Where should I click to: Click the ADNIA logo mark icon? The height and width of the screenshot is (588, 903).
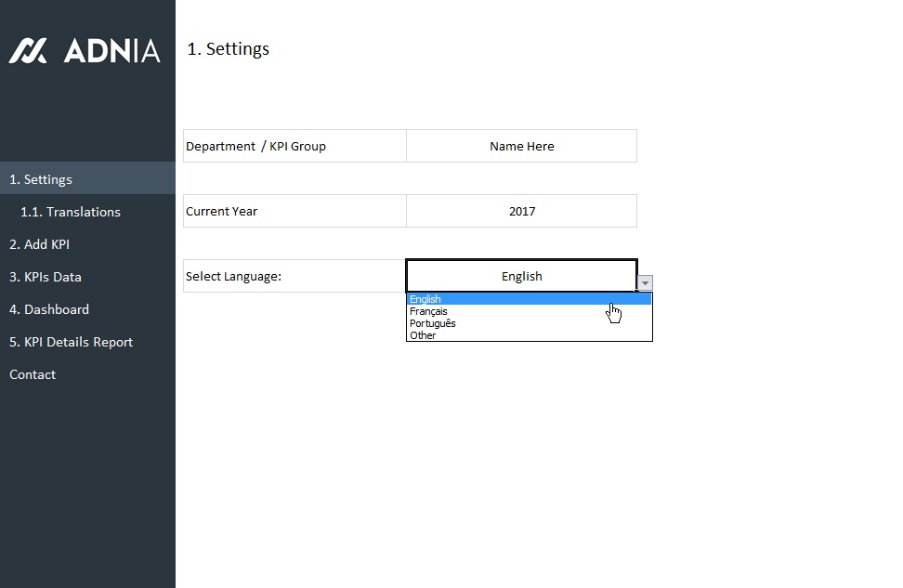(x=28, y=50)
